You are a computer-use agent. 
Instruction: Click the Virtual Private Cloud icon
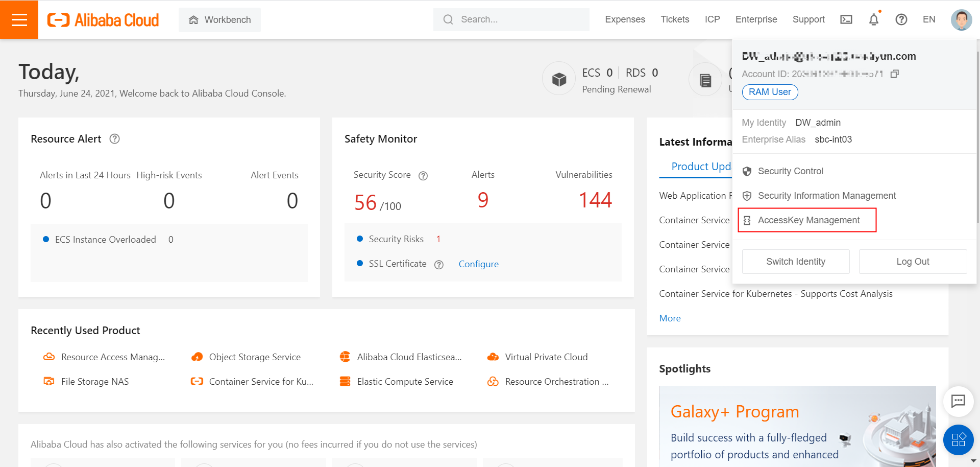493,357
